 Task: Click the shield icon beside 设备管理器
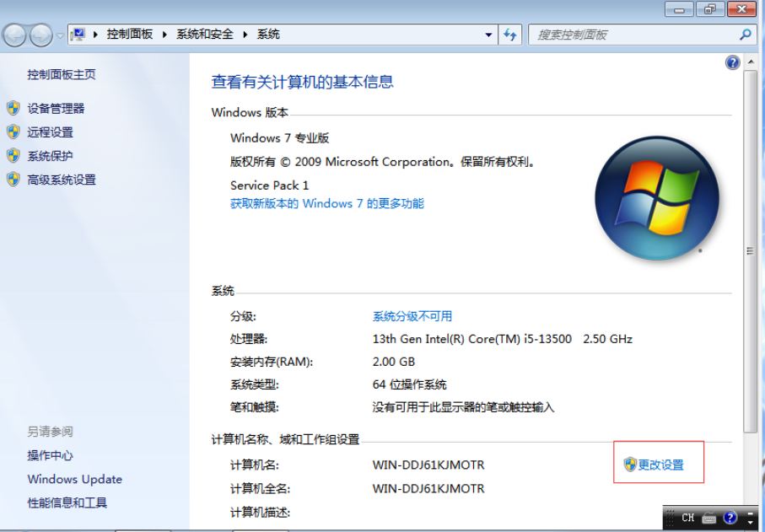[x=13, y=108]
